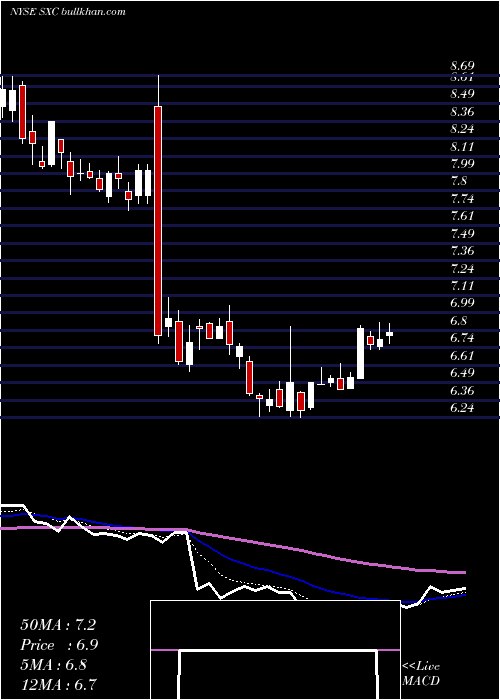Click the 6.36 price axis label
This screenshot has height=700, width=500.
(462, 391)
